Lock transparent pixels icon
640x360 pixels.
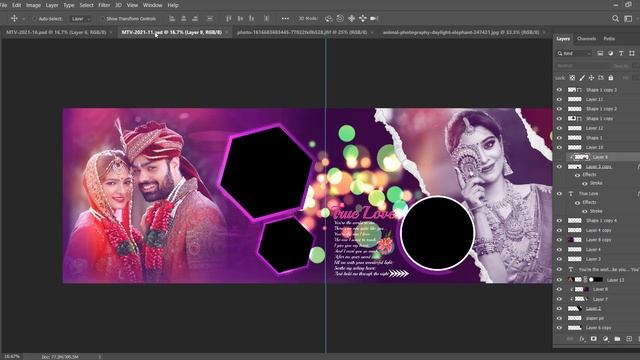(x=572, y=78)
